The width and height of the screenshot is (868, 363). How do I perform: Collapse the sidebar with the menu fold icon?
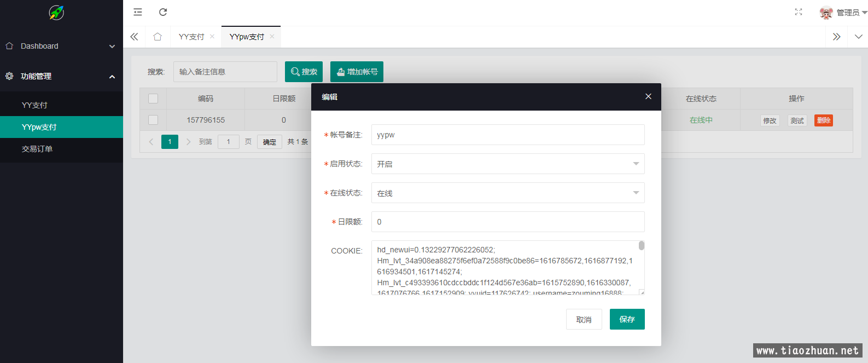(x=138, y=12)
